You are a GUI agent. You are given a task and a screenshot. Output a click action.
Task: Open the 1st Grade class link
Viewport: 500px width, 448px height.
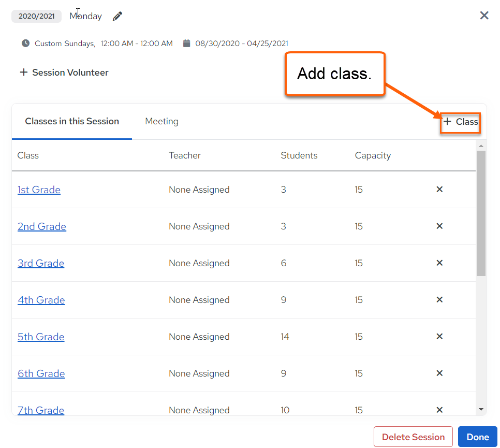pos(39,190)
